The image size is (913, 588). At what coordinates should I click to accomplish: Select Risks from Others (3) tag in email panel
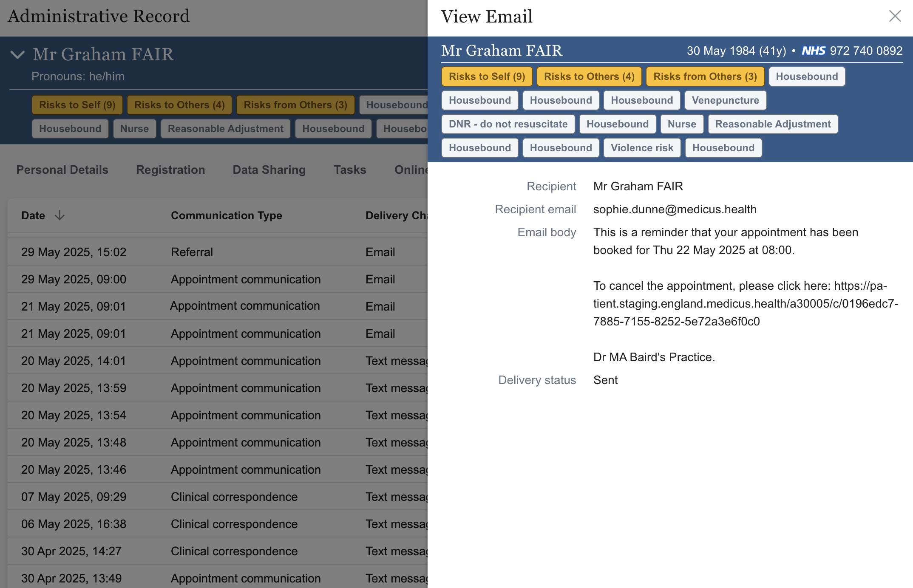coord(705,76)
